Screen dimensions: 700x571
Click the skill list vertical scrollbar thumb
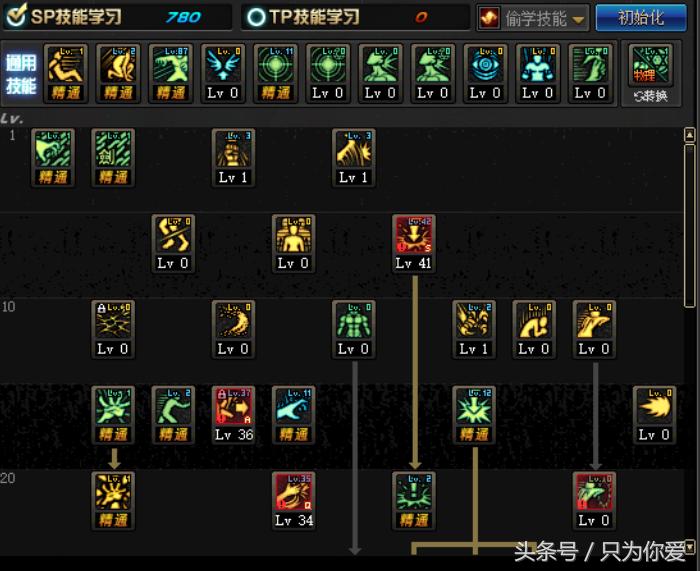click(689, 225)
